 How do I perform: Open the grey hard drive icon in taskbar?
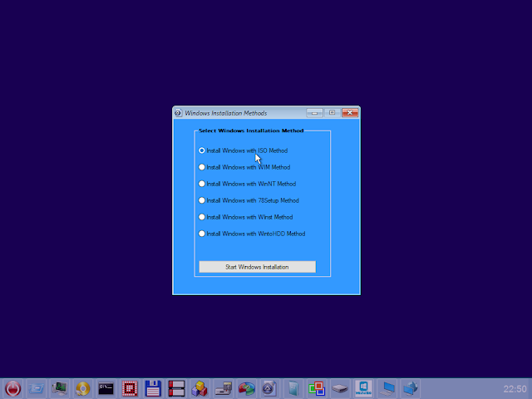point(340,388)
